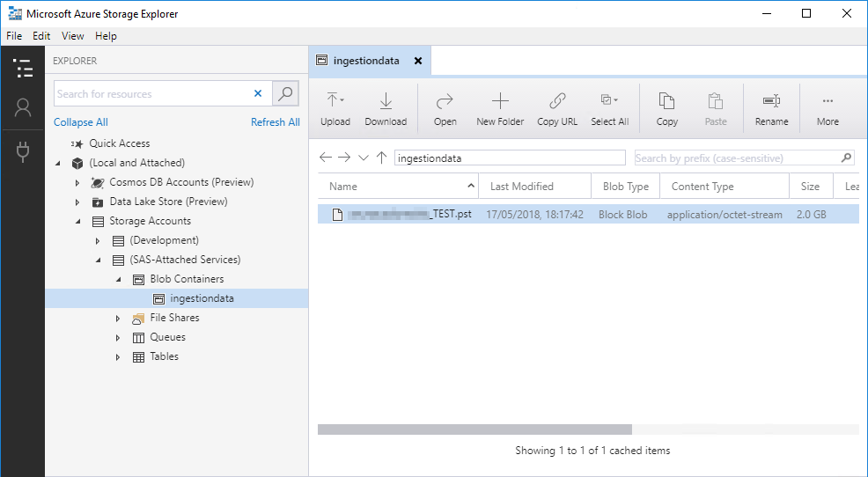Open the File menu
The image size is (868, 477).
(14, 36)
